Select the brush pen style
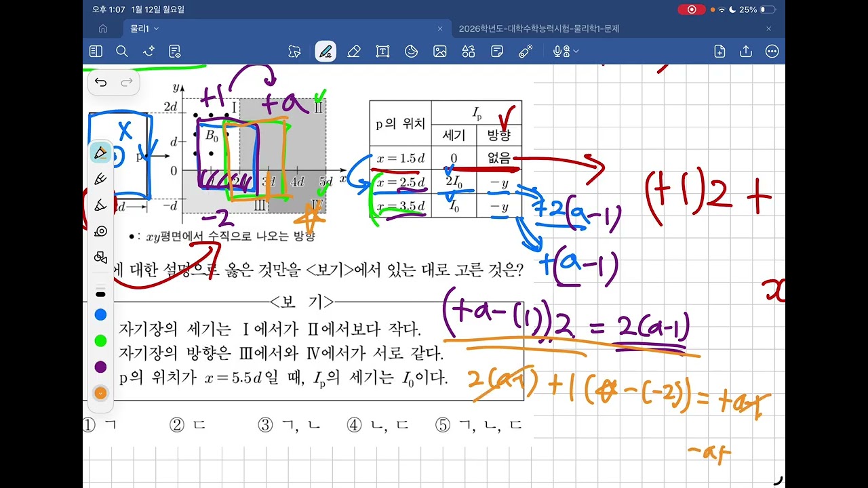The width and height of the screenshot is (868, 488). (x=100, y=205)
